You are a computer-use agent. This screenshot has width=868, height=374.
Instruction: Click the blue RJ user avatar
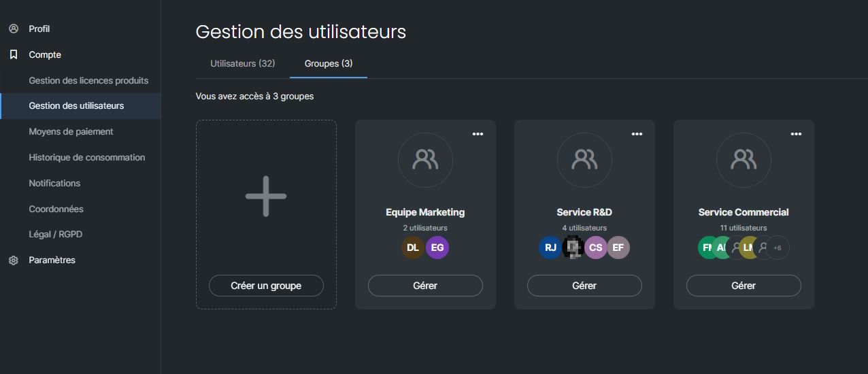click(x=550, y=248)
